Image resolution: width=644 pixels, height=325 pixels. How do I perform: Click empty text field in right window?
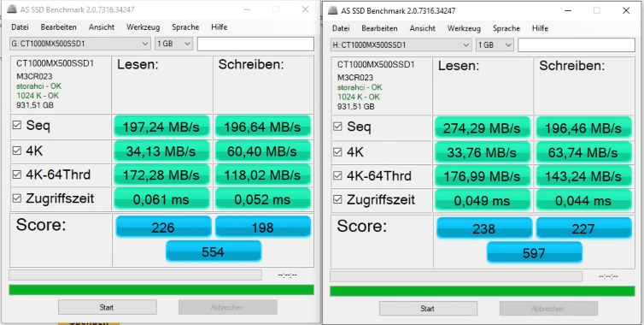click(577, 44)
